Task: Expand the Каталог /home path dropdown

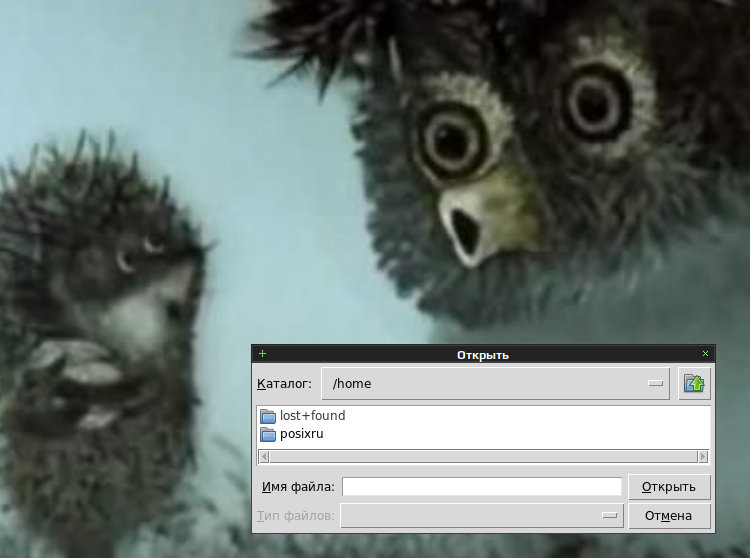Action: 496,383
